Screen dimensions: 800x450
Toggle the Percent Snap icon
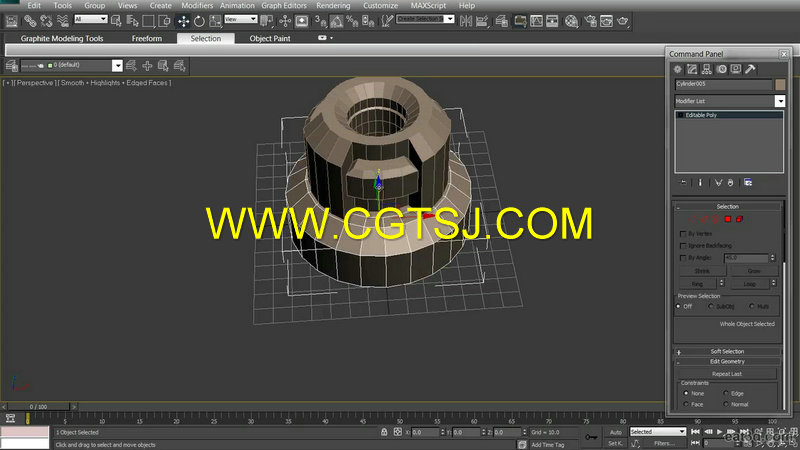click(352, 21)
